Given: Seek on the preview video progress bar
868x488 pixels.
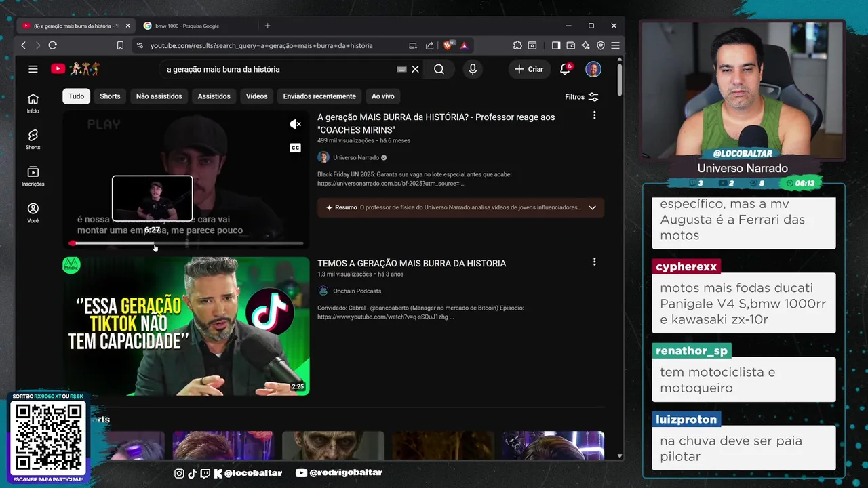Looking at the screenshot, I should coord(186,243).
